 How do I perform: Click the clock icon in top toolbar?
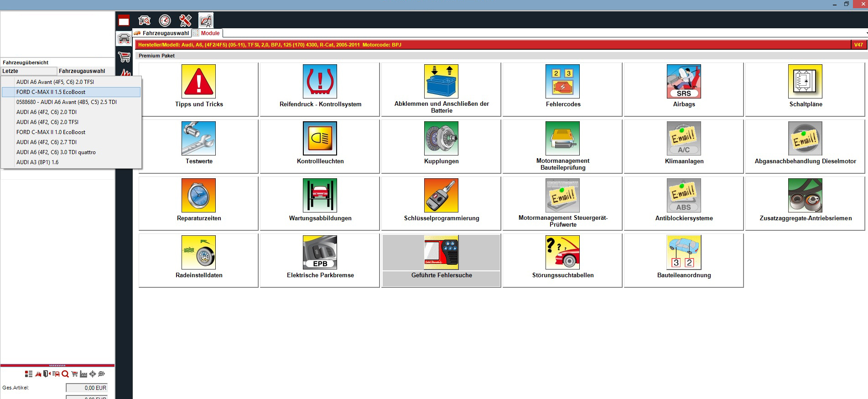pos(165,21)
